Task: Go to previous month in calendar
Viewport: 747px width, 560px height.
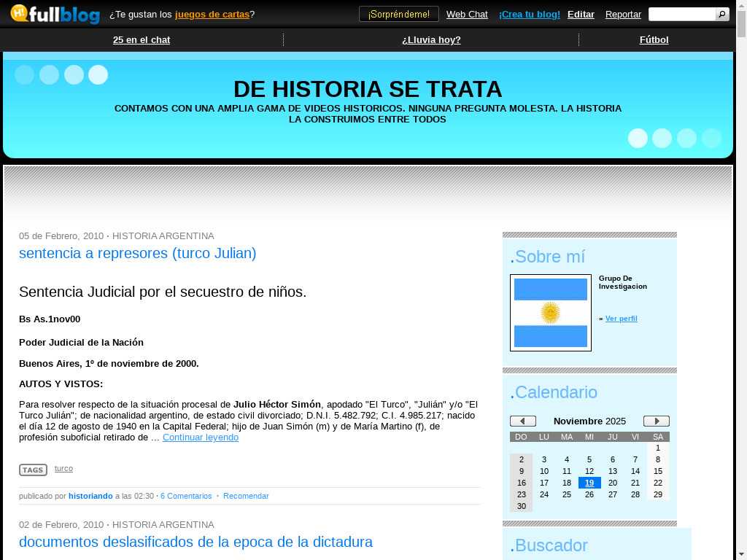Action: coord(522,421)
